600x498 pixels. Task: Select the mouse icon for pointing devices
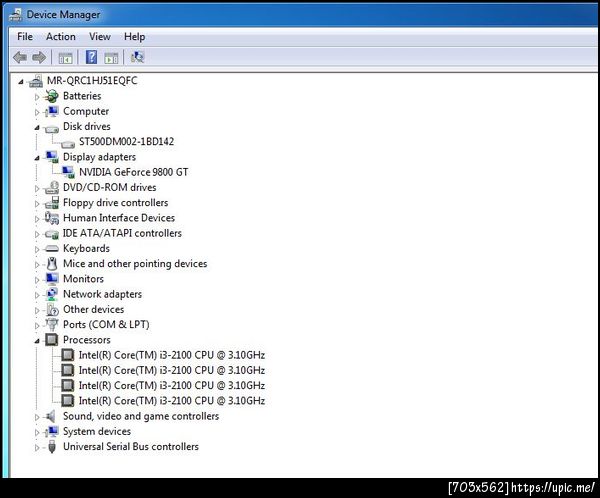(x=52, y=264)
